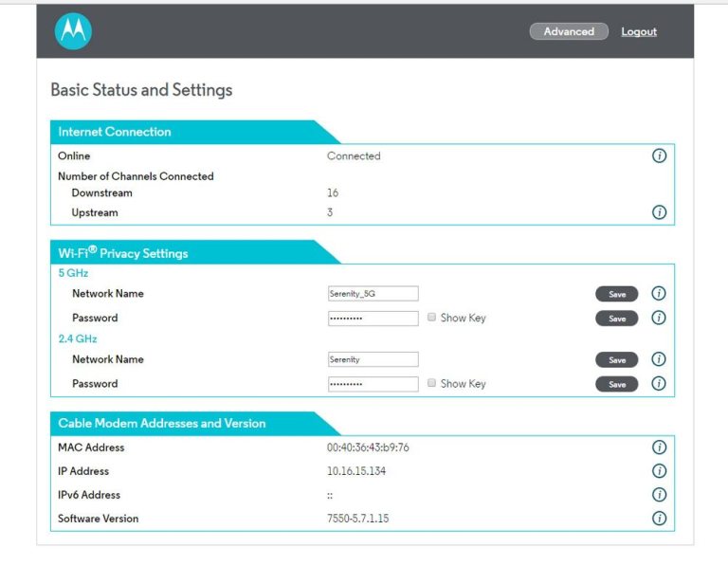Click info icon next to IPv6 Address
728x566 pixels.
pos(659,495)
